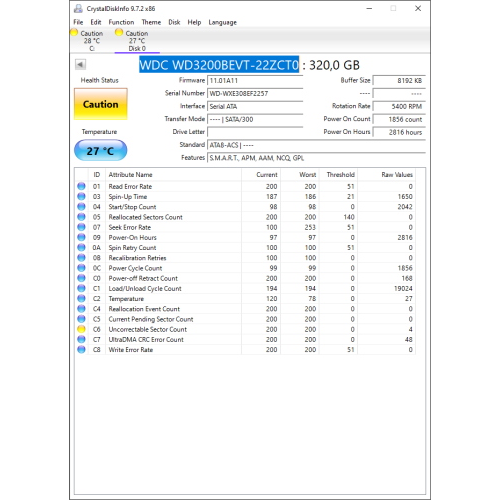Click the Serial Number field
500x500 pixels.
[255, 93]
